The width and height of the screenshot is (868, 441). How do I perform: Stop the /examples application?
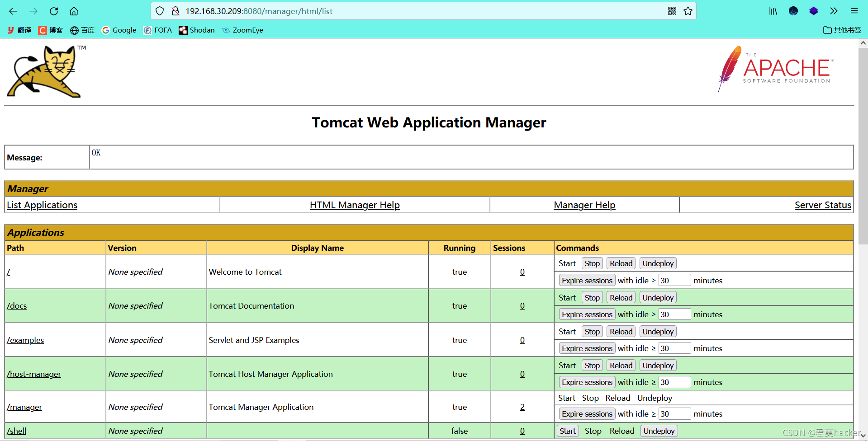point(592,331)
